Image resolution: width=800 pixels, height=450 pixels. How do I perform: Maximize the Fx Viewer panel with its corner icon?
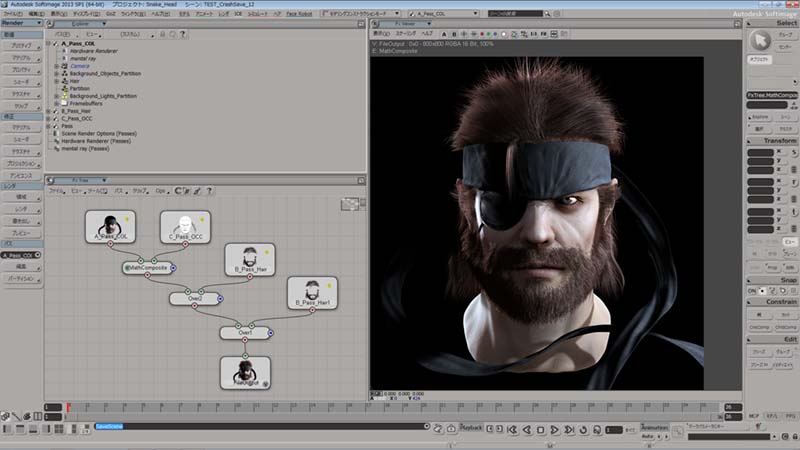(x=737, y=24)
